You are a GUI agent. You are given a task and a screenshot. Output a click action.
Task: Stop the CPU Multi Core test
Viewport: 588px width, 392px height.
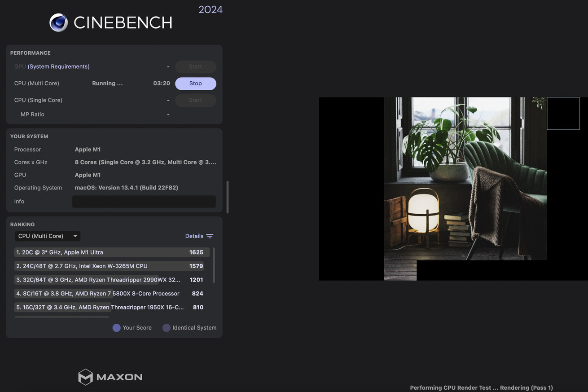(x=195, y=84)
